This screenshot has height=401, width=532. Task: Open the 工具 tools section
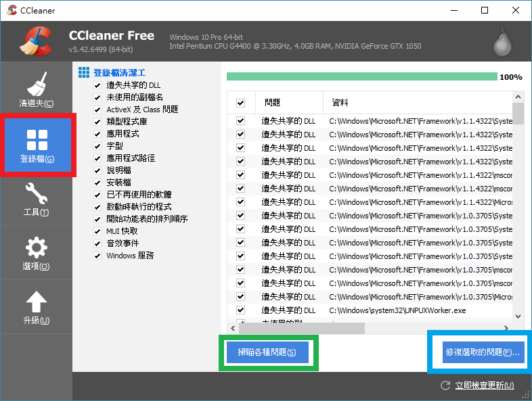37,199
